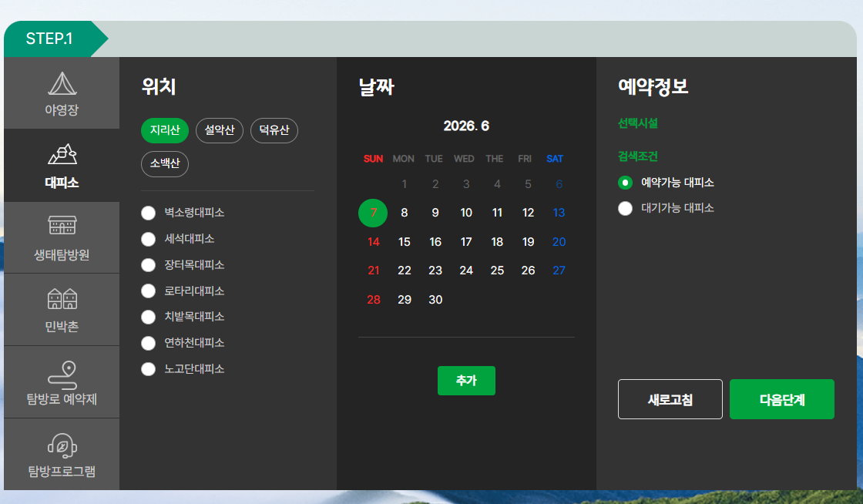Pick June 21 on the calendar
The width and height of the screenshot is (863, 504).
(x=374, y=270)
